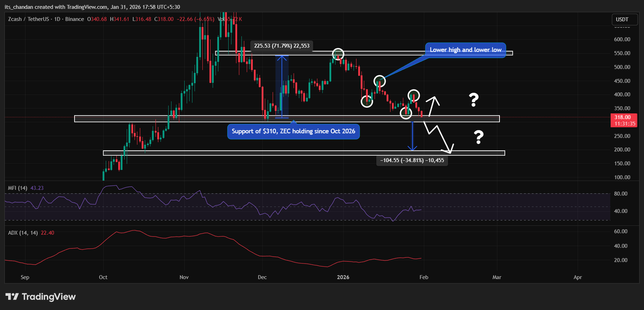Click the 225.53 (71.79%) measurement label
644x310 pixels.
282,46
